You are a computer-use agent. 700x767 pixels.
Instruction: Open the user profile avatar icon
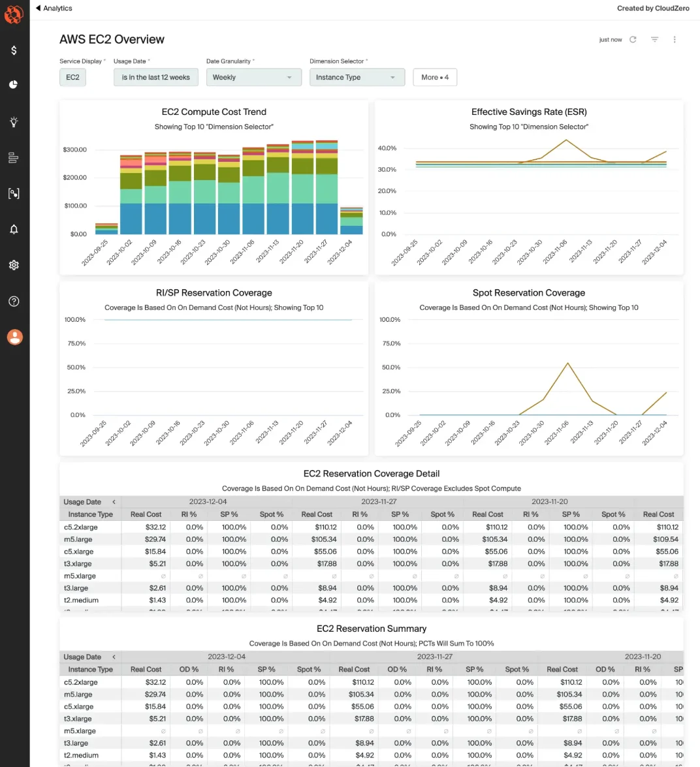click(14, 337)
